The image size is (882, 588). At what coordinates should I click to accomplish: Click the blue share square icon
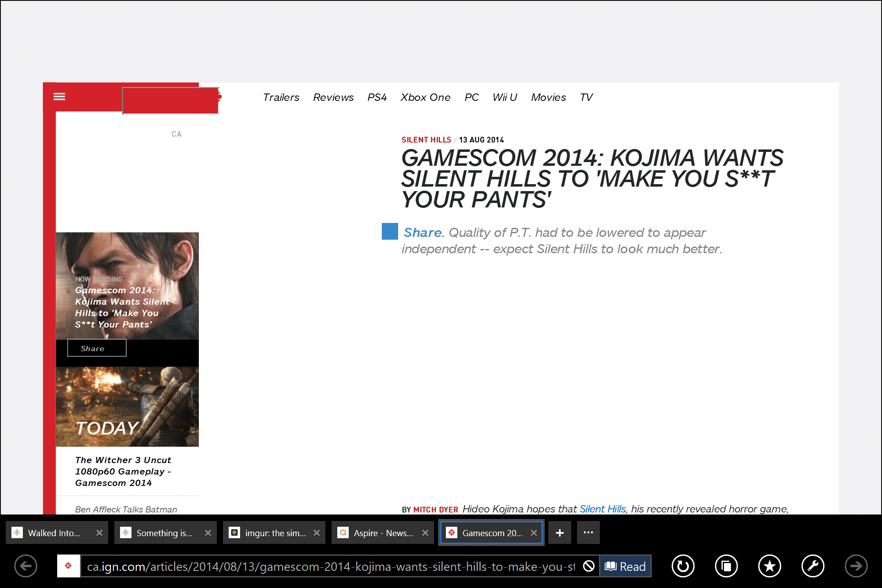tap(390, 231)
